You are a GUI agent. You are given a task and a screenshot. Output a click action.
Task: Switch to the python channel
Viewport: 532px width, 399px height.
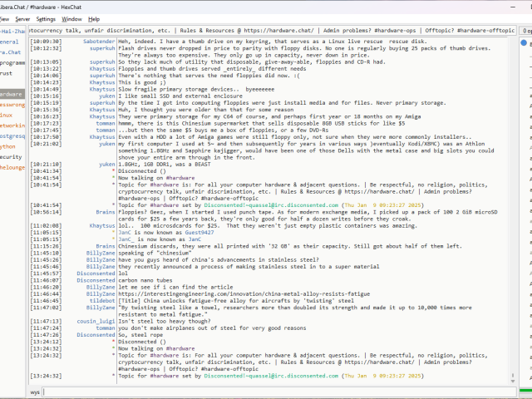pyautogui.click(x=8, y=146)
